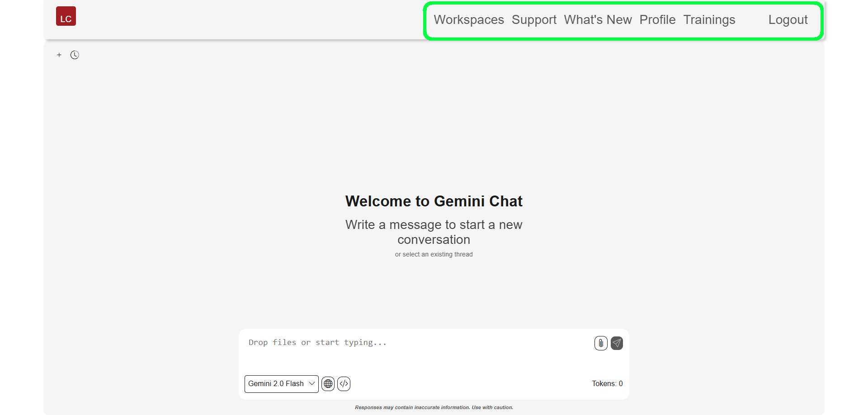The height and width of the screenshot is (415, 868).
Task: Click the Logout link
Action: coord(788,20)
